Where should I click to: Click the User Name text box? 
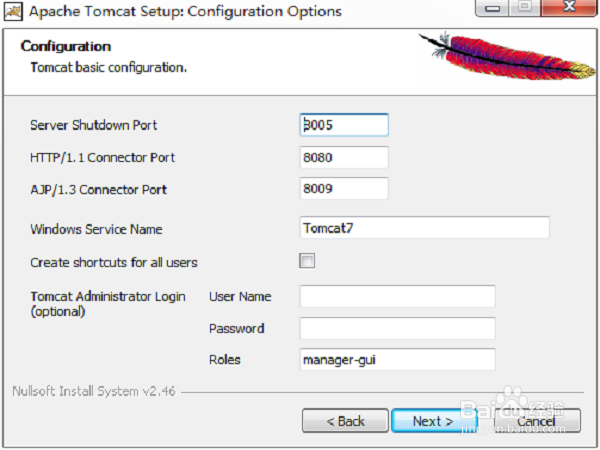397,296
